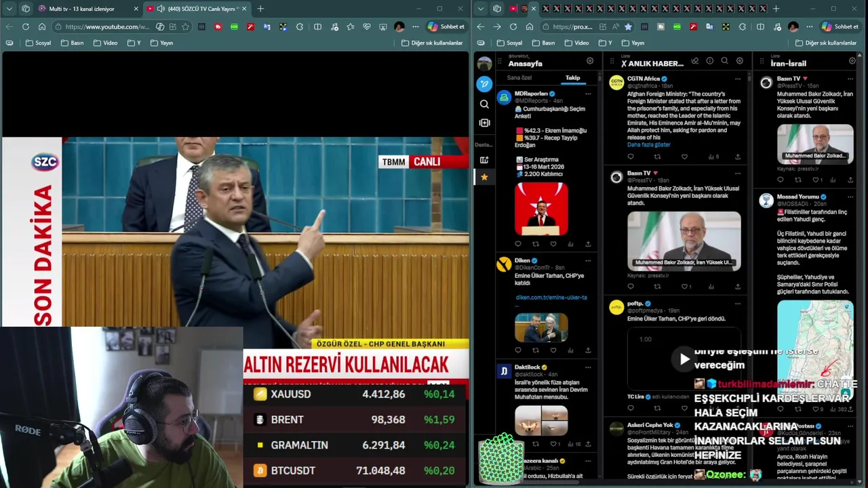Search within the ANLIK HABER column
Screen dimensions: 868x488
724,61
